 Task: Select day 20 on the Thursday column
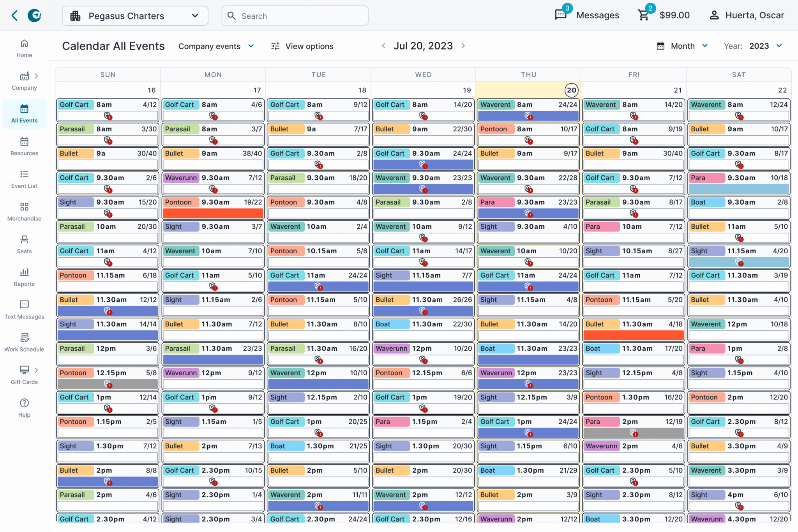(x=571, y=90)
